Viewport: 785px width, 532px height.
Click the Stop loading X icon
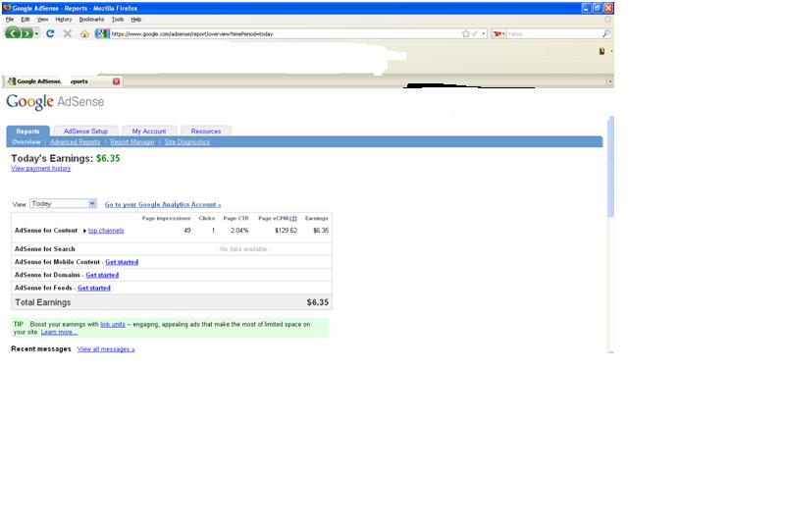(67, 33)
